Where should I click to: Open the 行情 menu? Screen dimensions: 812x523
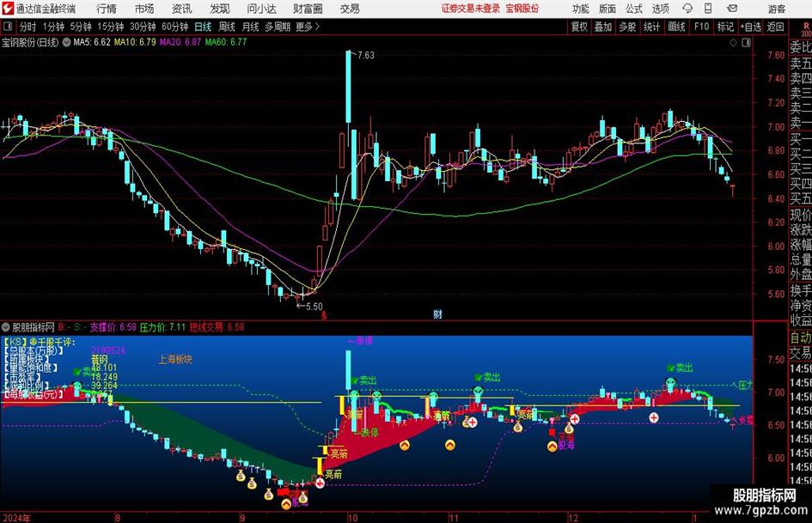(107, 9)
